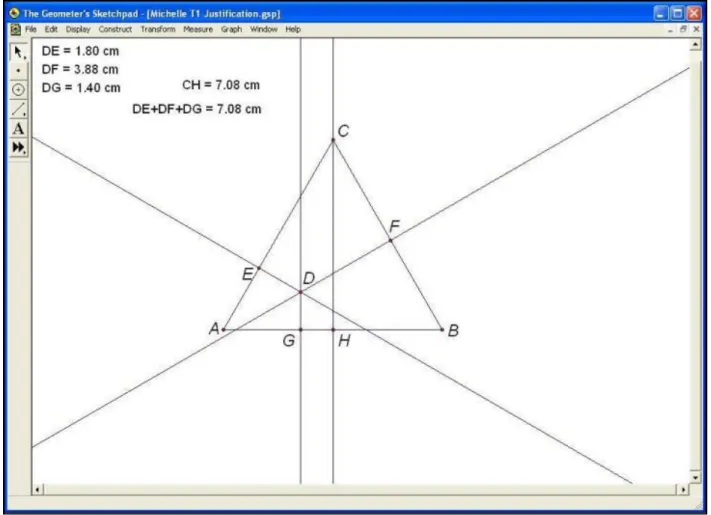
Task: Open the Construct menu
Action: coord(115,29)
